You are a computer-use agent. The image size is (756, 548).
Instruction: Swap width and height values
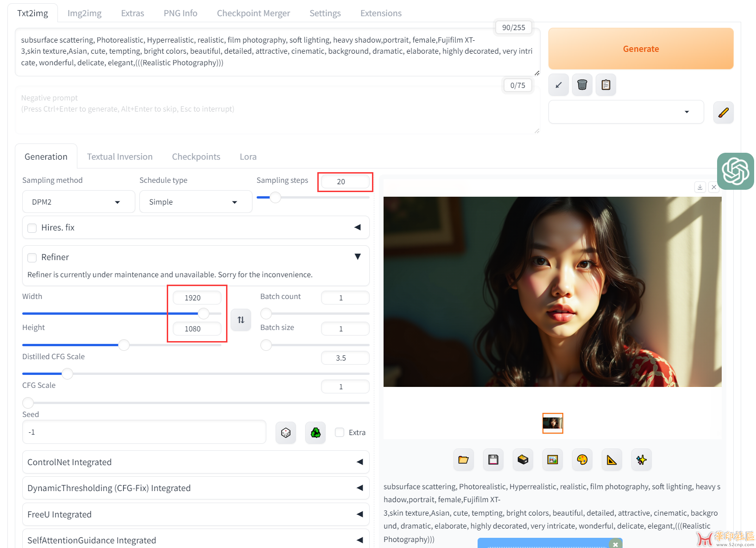[x=241, y=320]
